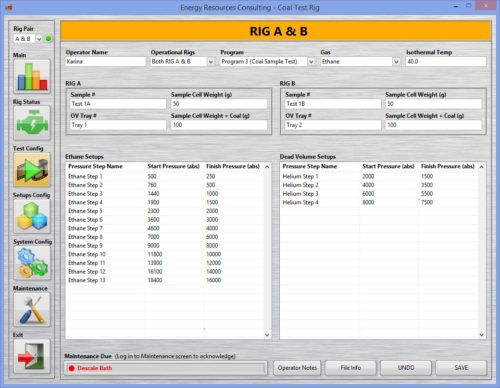500x388 pixels.
Task: Select the Helium Step 1 row
Action: coord(379,176)
